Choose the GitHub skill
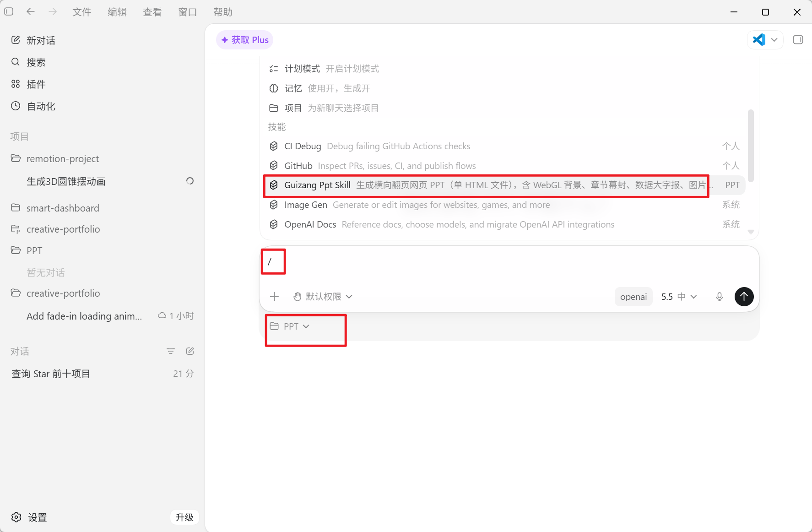Screen dimensions: 812x532 click(x=504, y=166)
